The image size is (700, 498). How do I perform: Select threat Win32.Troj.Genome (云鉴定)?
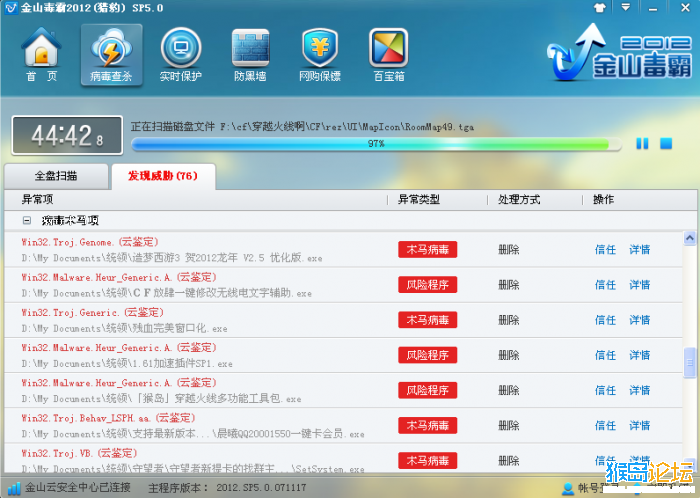click(x=90, y=242)
